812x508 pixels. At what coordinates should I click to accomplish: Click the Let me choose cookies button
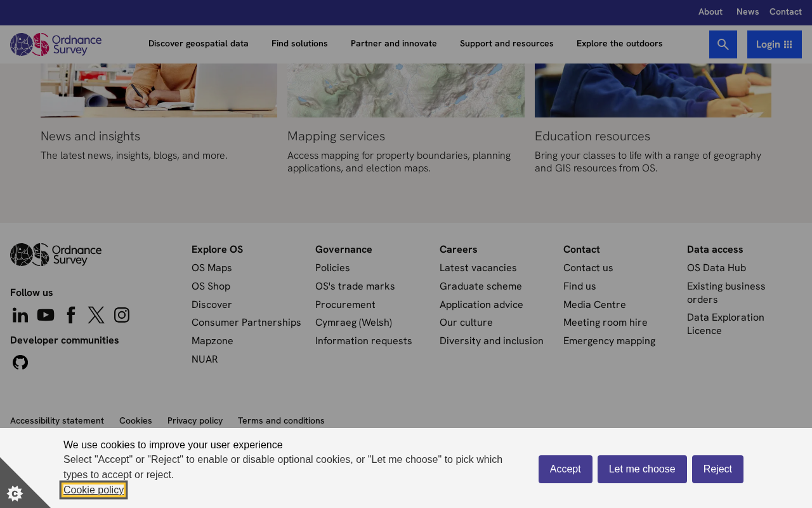pos(642,469)
